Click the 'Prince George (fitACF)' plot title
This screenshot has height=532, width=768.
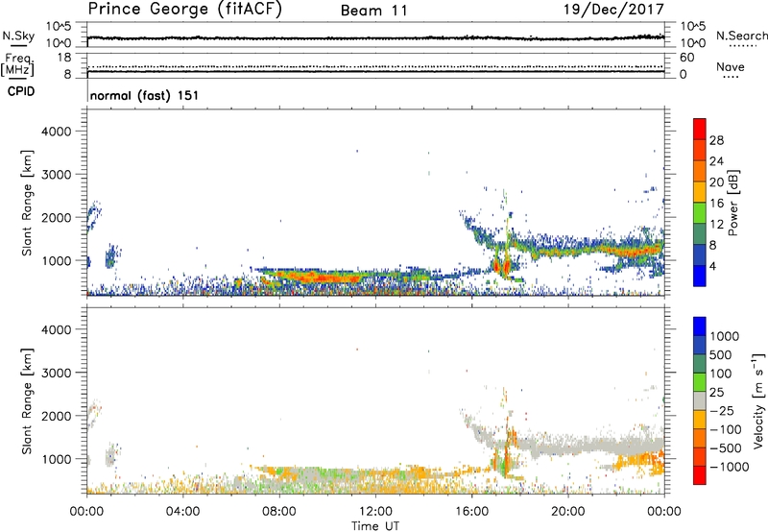[185, 9]
